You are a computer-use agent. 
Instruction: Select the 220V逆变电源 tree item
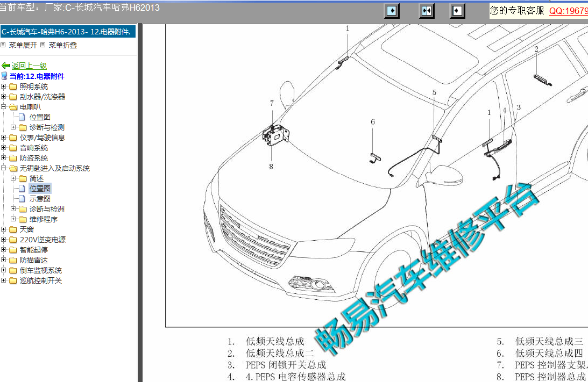click(x=42, y=240)
